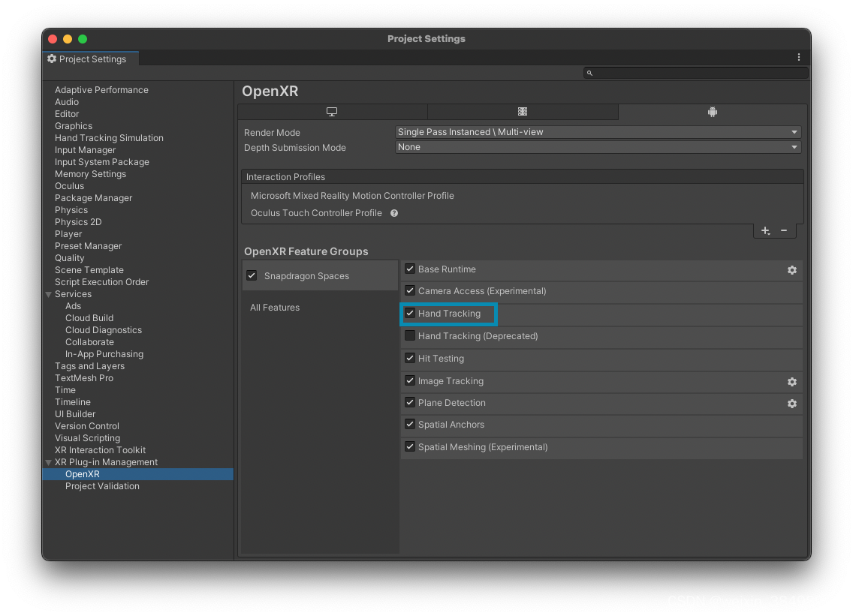Open Player settings
This screenshot has height=616, width=853.
click(x=68, y=234)
